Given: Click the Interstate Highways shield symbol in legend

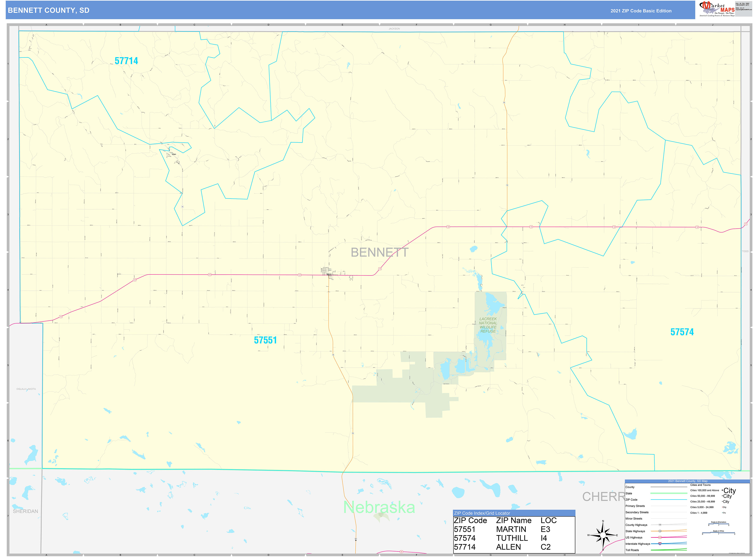Looking at the screenshot, I should 660,544.
